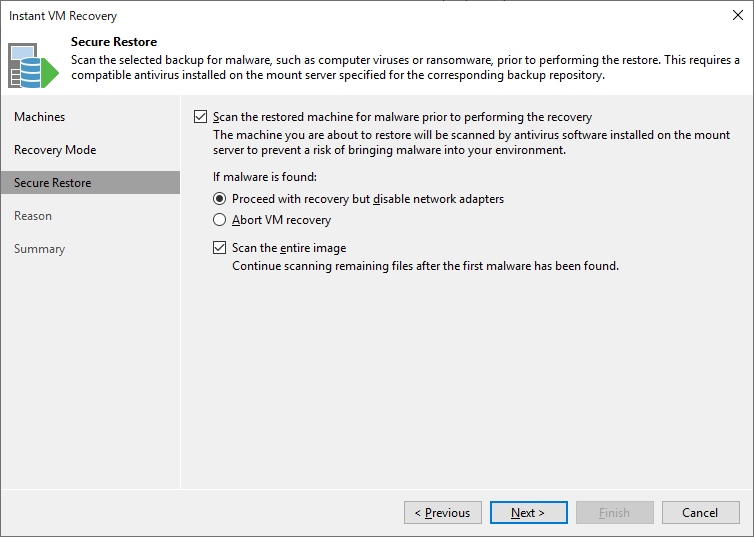
Task: Select Proceed with recovery but disable network adapters
Action: pyautogui.click(x=219, y=199)
